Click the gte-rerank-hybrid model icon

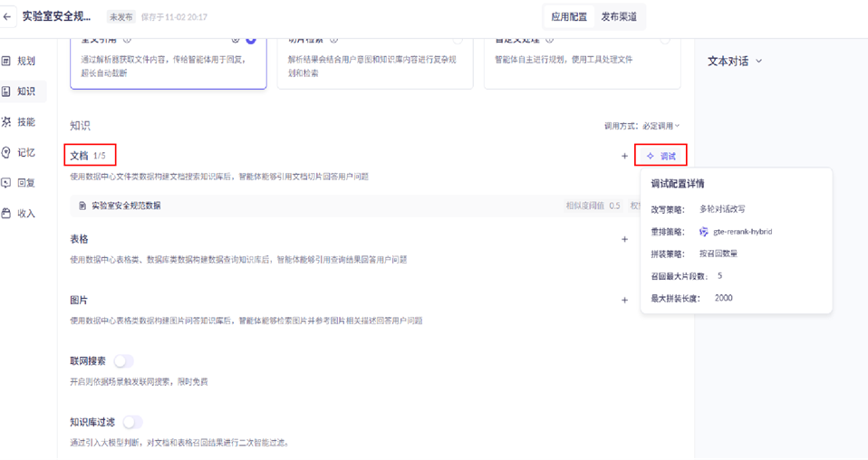click(x=704, y=232)
